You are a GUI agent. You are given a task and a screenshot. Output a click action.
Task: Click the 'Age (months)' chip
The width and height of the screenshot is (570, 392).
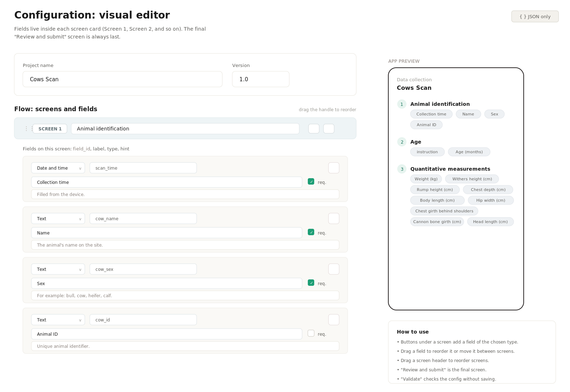[469, 152]
